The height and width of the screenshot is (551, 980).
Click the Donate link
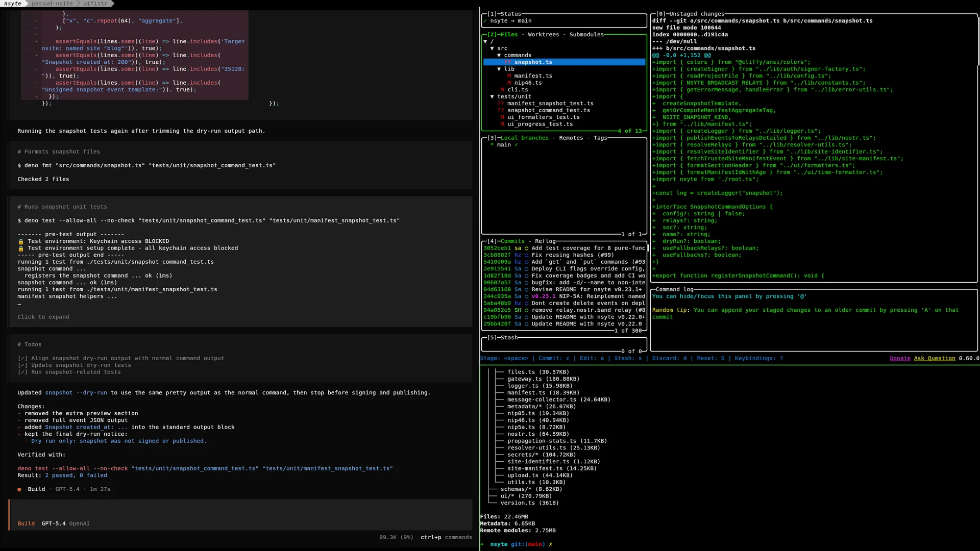coord(900,358)
